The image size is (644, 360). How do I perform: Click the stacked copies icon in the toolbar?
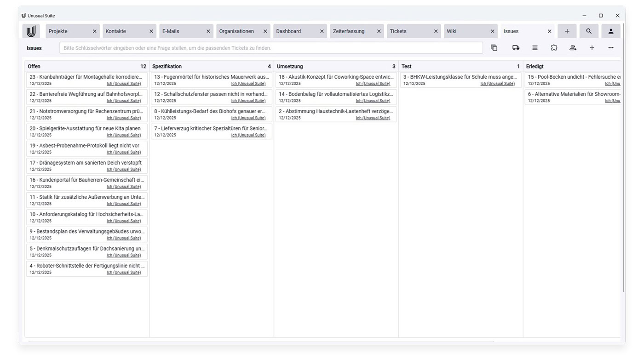pos(494,48)
